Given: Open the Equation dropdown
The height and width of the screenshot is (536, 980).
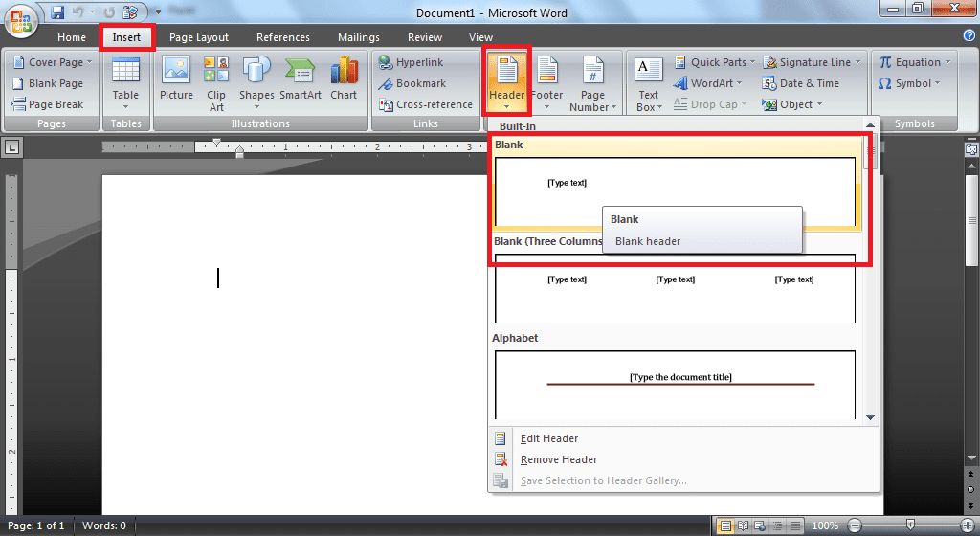Looking at the screenshot, I should click(x=914, y=62).
